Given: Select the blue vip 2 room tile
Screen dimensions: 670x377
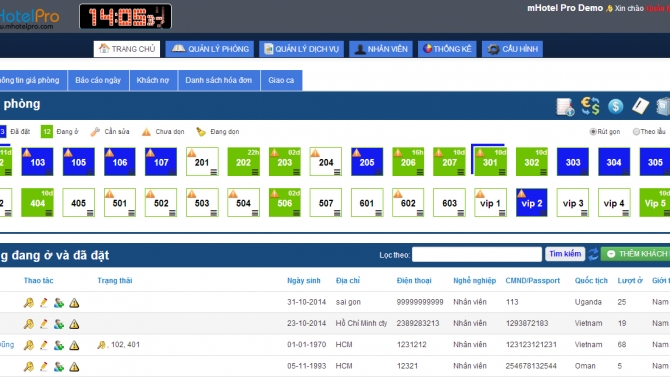Looking at the screenshot, I should [x=532, y=203].
